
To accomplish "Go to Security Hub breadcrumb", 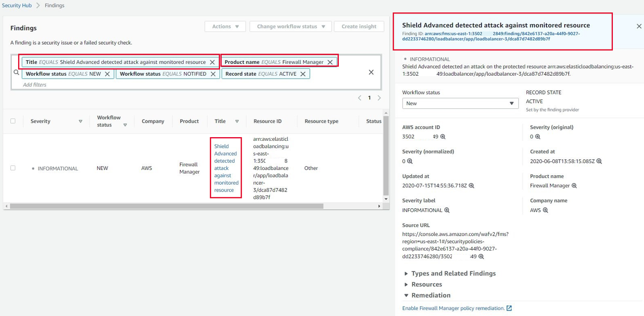I will 17,5.
